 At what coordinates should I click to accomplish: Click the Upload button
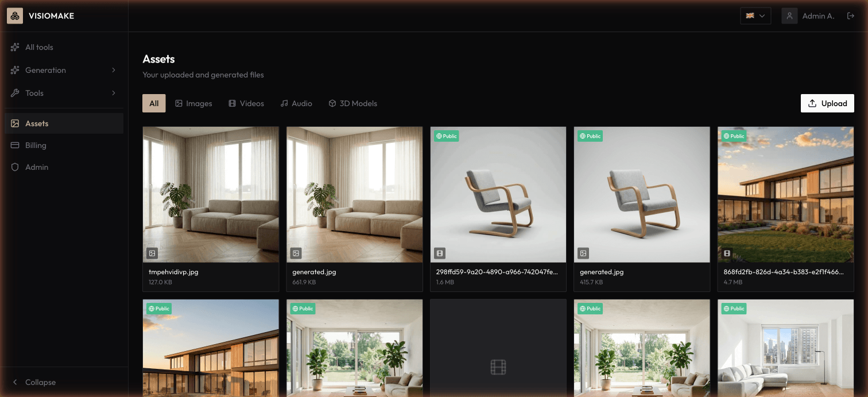point(827,103)
